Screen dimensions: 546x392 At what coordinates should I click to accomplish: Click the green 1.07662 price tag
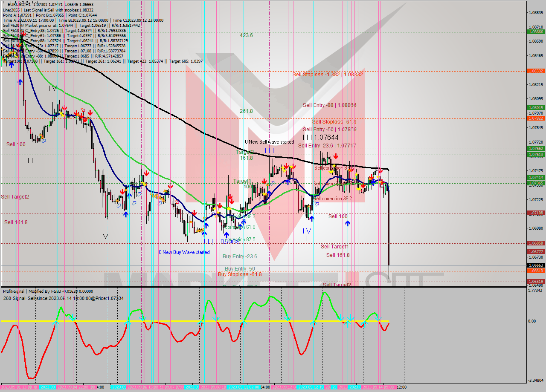point(535,149)
